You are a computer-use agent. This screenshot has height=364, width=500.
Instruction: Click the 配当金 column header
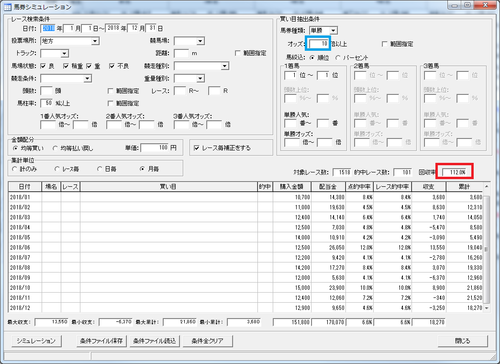[328, 187]
